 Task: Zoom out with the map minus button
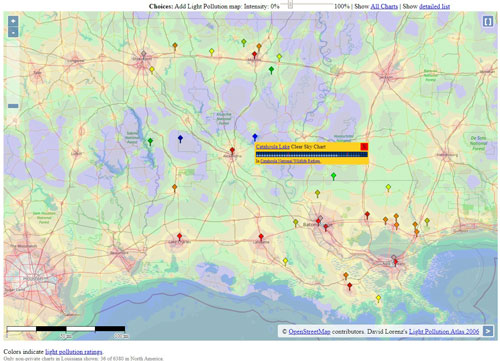pyautogui.click(x=13, y=33)
